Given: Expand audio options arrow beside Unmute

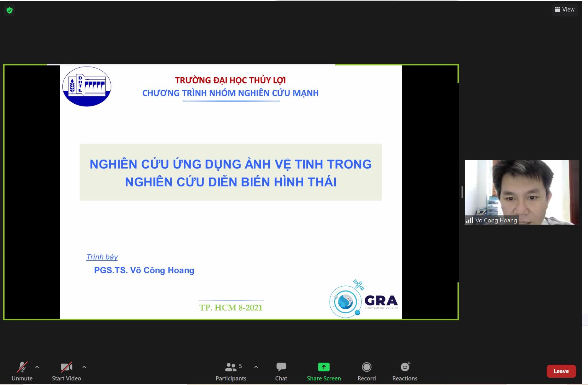Looking at the screenshot, I should [x=37, y=367].
